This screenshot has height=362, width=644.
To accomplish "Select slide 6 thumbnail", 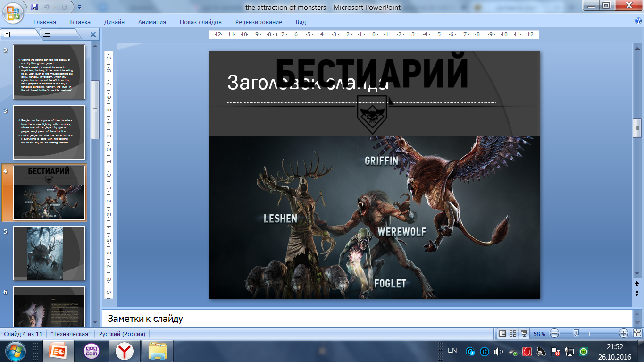I will pyautogui.click(x=49, y=306).
